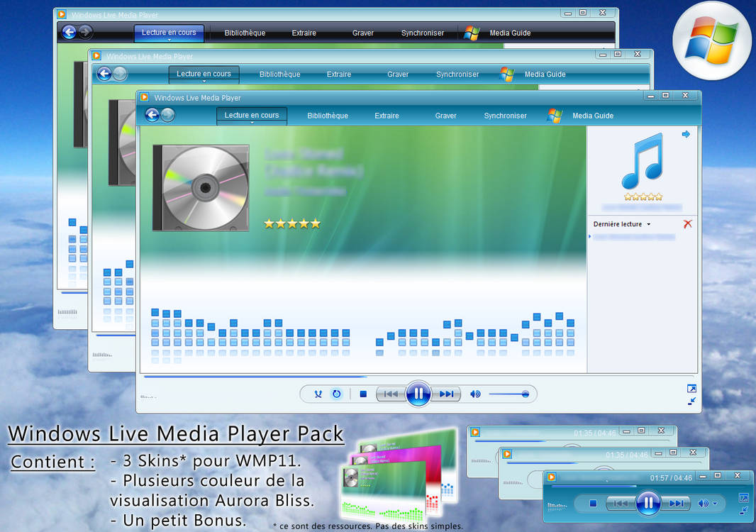Screen dimensions: 756x532
Task: Open the Graver tab in the middle window
Action: (398, 74)
